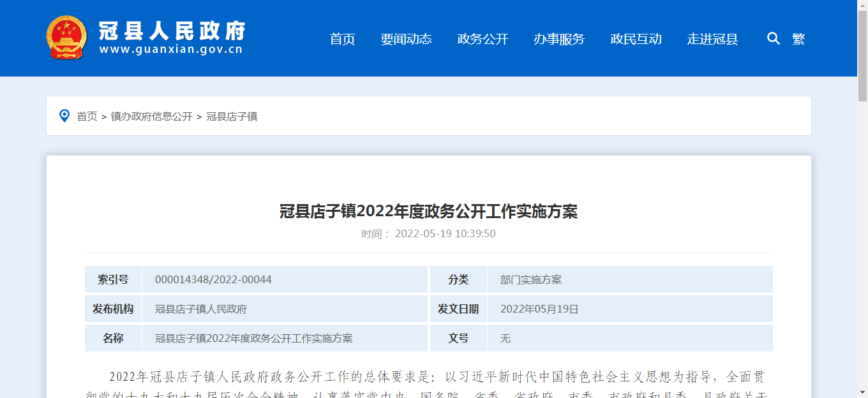Click 冠县店子镇 breadcrumb link
Viewport: 868px width, 398px height.
point(232,117)
